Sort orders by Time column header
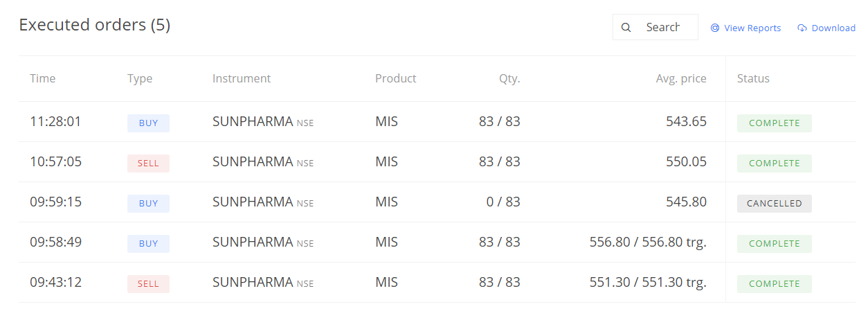The image size is (868, 327). click(42, 78)
